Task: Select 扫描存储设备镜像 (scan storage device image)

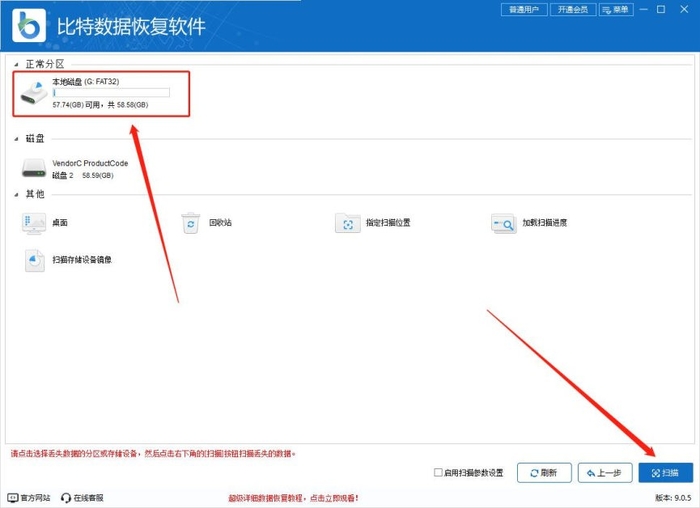Action: (x=35, y=260)
